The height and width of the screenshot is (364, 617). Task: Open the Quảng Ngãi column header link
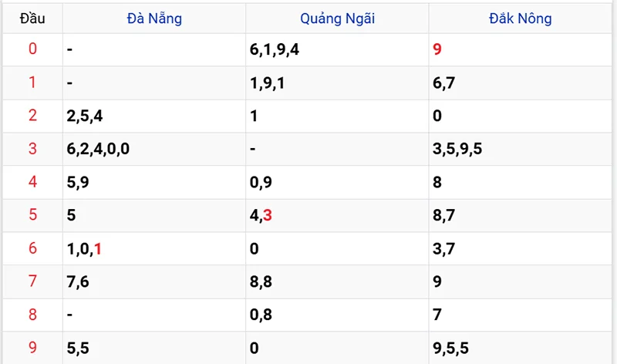coord(337,18)
